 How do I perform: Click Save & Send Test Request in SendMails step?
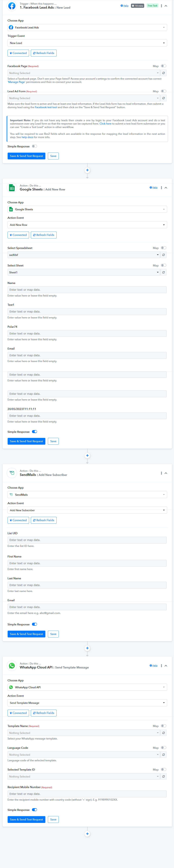point(26,634)
